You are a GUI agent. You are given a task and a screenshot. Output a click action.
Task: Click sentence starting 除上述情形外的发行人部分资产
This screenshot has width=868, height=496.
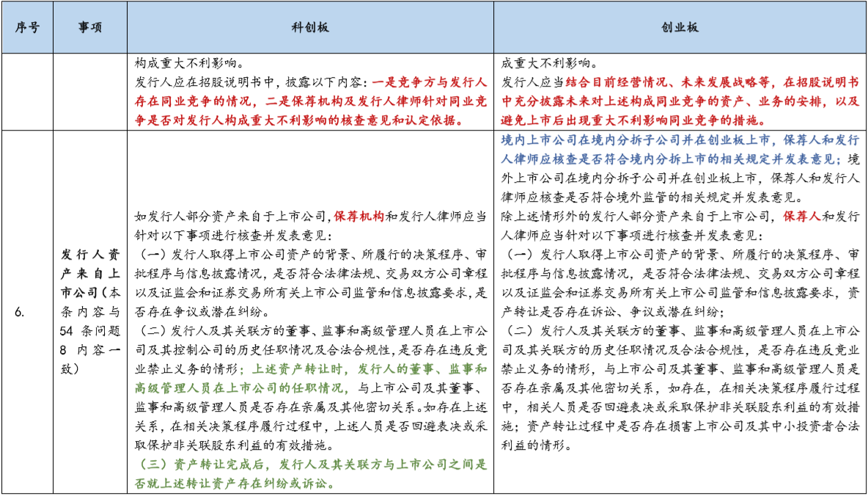tap(638, 216)
